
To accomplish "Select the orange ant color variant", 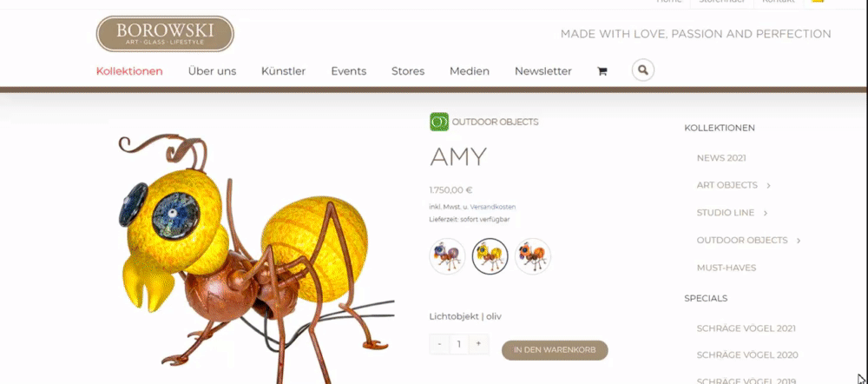I will click(533, 256).
